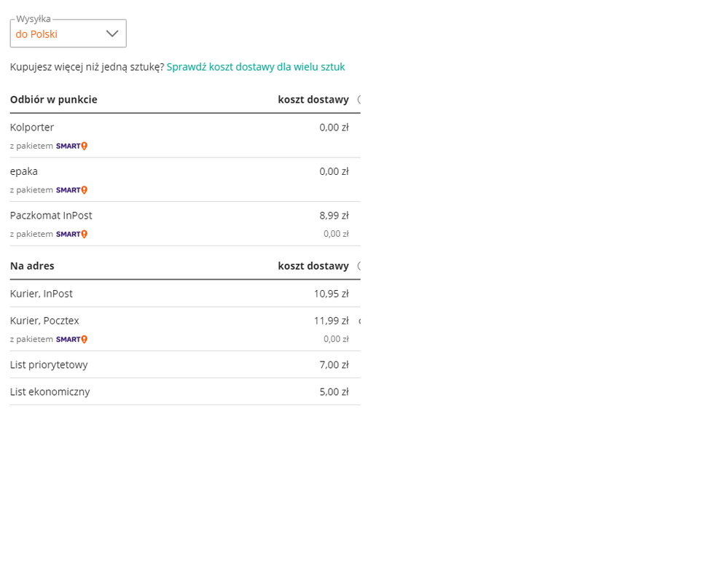Click the 'do Polski' shipping destination value
The image size is (728, 583).
[36, 34]
